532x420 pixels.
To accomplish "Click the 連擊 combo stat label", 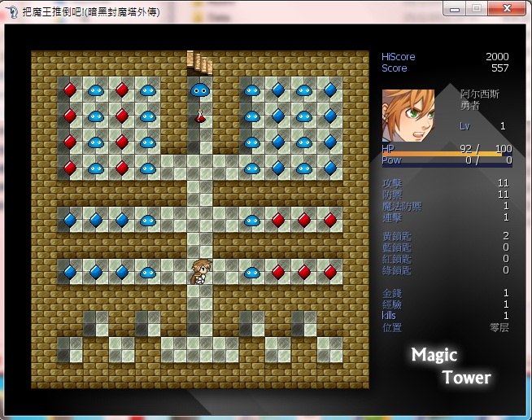I will 392,217.
